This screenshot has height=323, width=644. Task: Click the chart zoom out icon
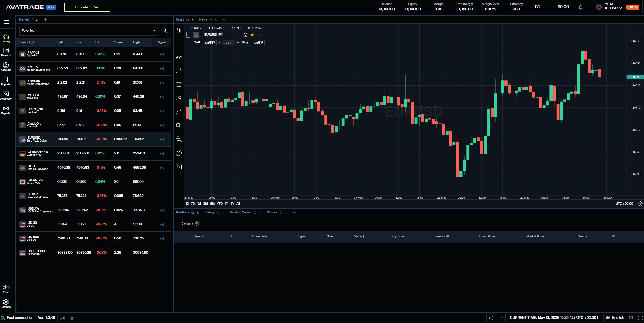click(x=179, y=139)
